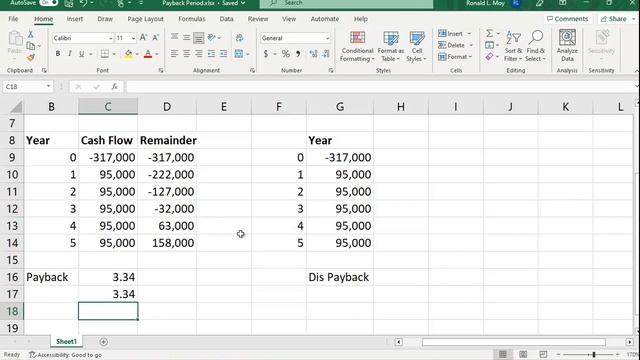Decrease decimal places
Image resolution: width=640 pixels, height=360 pixels.
[x=326, y=54]
